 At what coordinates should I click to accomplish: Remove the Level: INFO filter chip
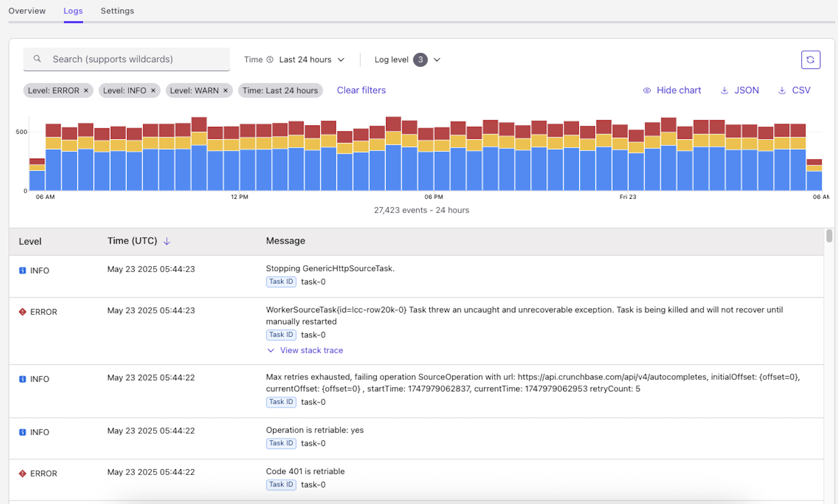(x=153, y=90)
